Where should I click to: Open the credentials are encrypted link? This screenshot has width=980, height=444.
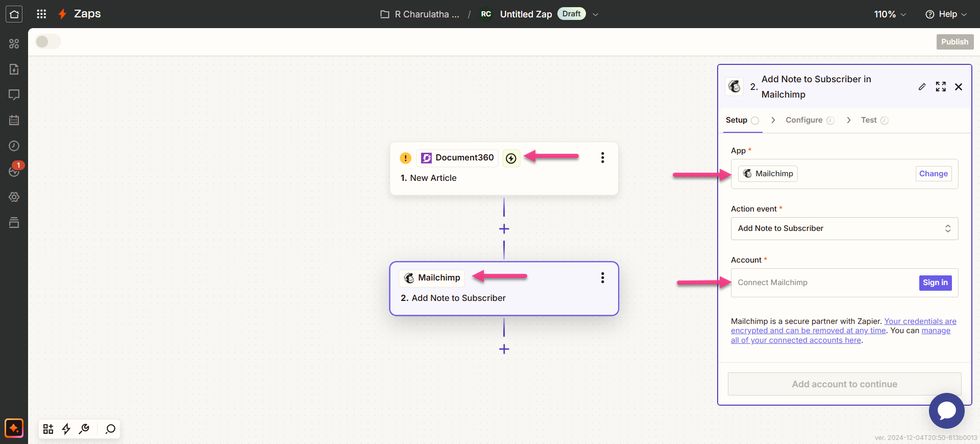click(844, 326)
